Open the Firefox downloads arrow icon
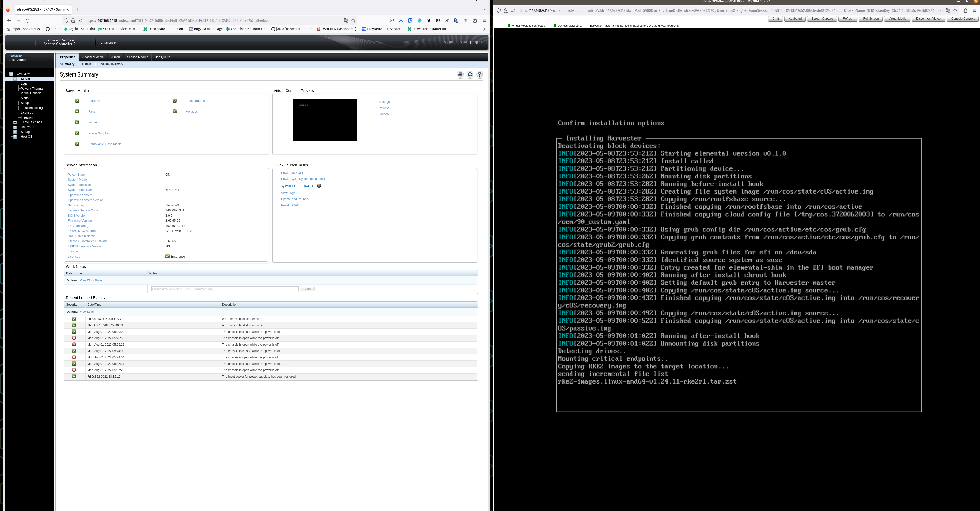The width and height of the screenshot is (980, 511). coord(401,20)
